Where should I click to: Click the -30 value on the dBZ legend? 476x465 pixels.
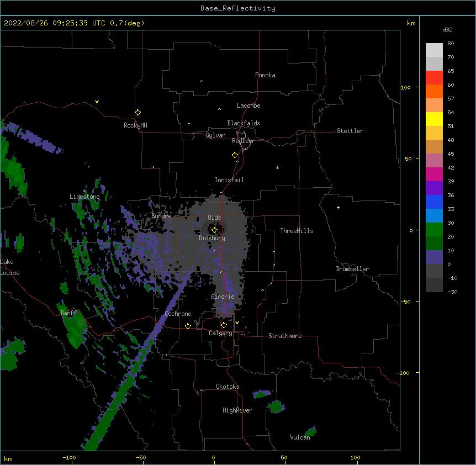pyautogui.click(x=453, y=292)
